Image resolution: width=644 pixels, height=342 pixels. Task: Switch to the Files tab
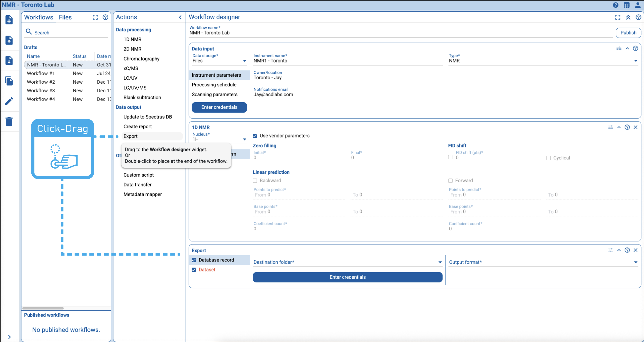[65, 17]
